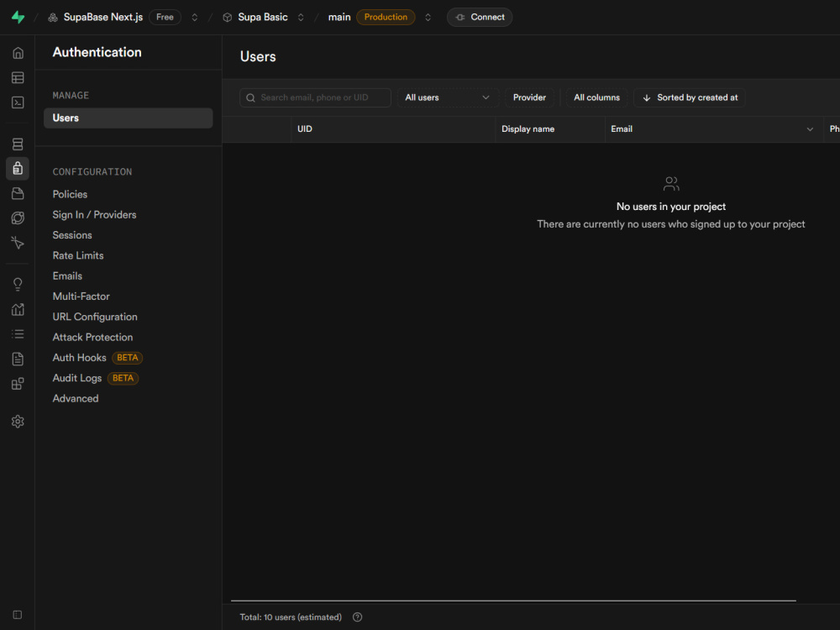Click the horizontal scrollbar above the footer
This screenshot has height=630, width=840.
[x=513, y=601]
